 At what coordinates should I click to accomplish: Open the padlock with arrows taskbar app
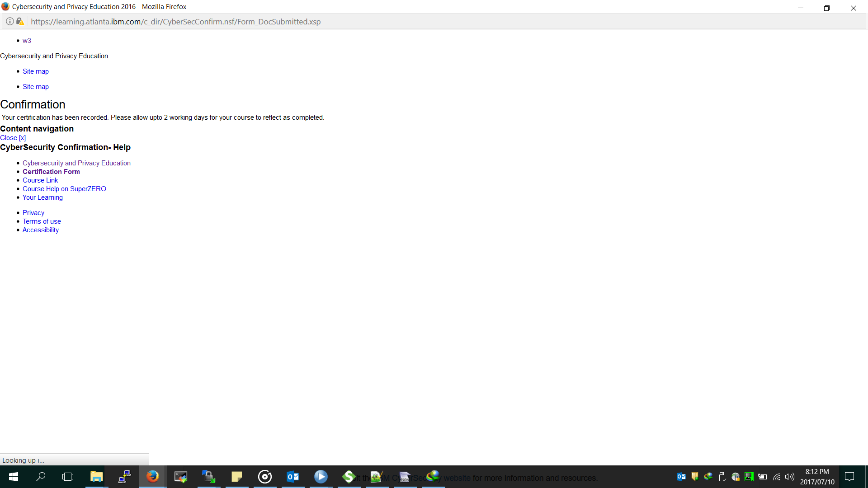208,477
